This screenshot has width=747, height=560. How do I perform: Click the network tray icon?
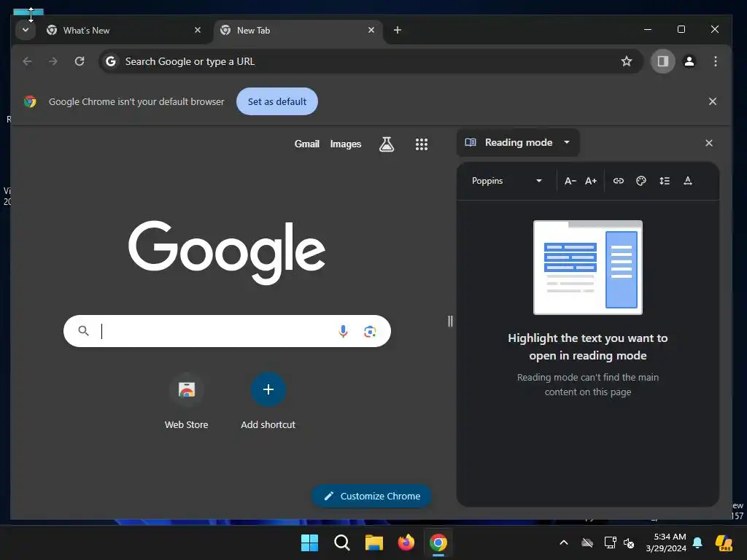coord(610,542)
